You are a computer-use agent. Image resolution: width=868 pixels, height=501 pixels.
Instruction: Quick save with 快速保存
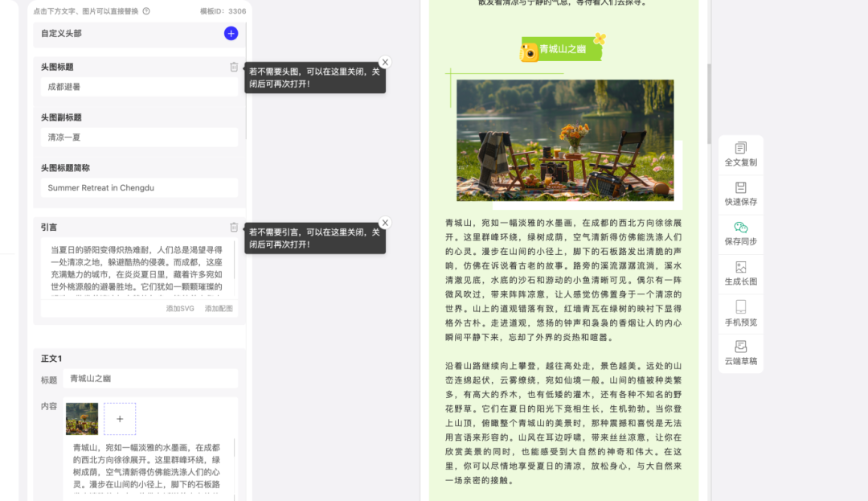[x=741, y=195]
